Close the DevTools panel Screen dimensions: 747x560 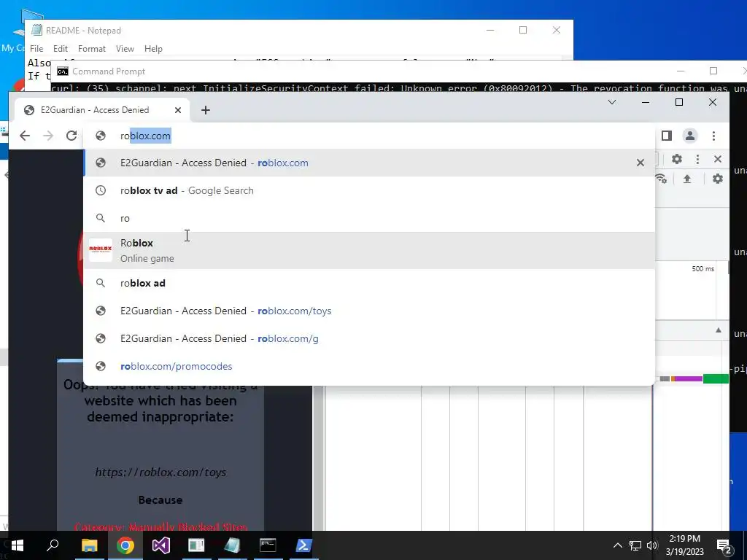click(x=718, y=159)
